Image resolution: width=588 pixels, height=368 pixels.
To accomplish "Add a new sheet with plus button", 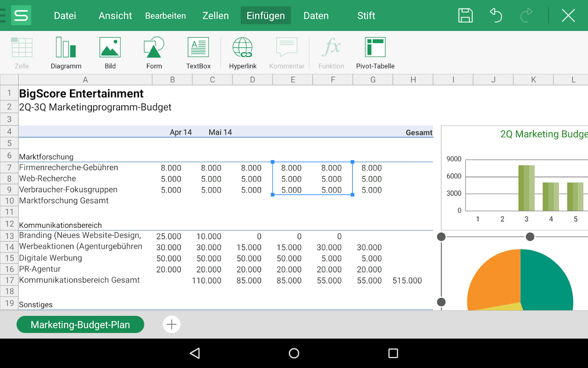I will [x=171, y=325].
